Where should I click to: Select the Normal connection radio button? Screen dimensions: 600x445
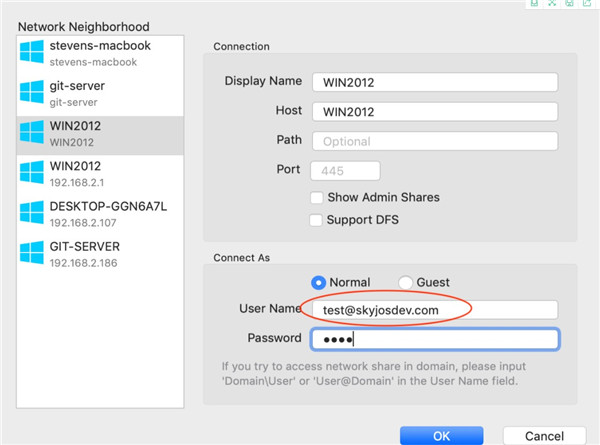point(319,283)
